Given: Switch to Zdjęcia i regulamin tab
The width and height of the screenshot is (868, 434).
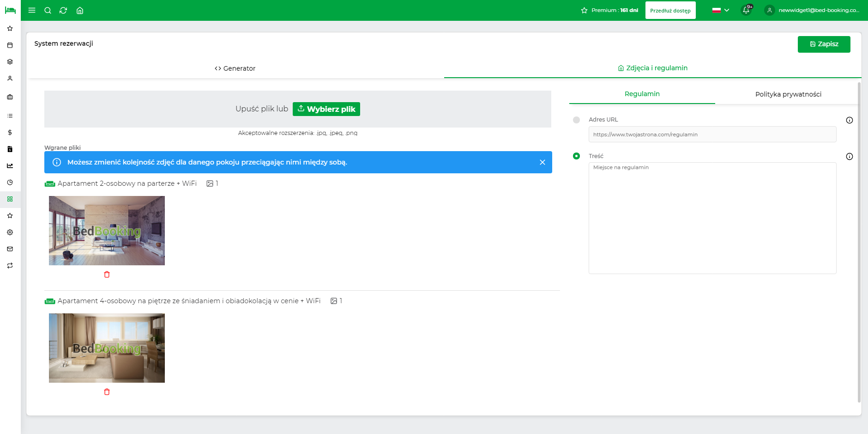Looking at the screenshot, I should [652, 68].
